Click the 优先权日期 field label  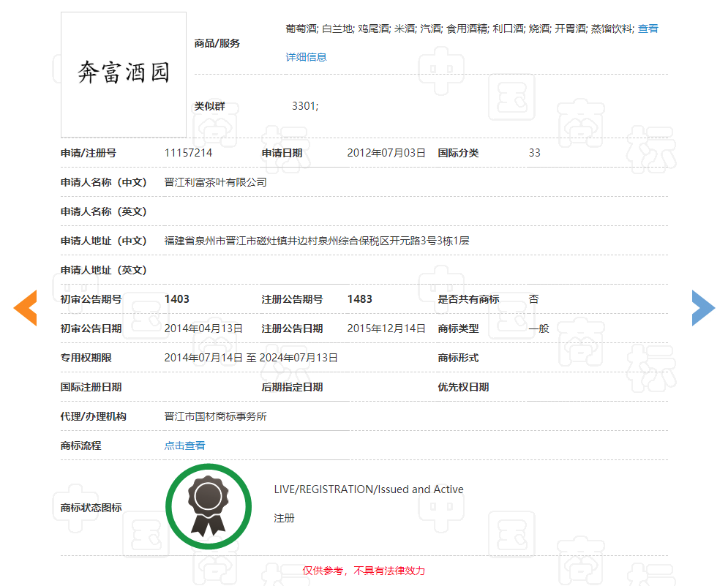463,387
